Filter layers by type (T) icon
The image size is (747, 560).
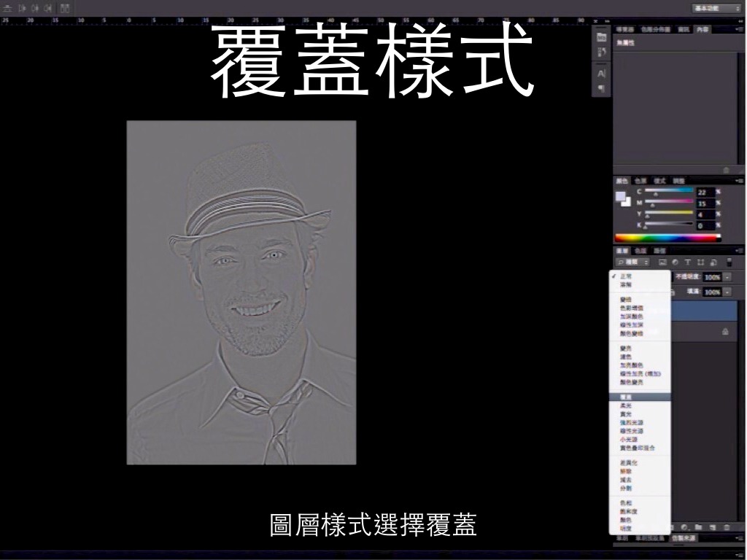pyautogui.click(x=687, y=262)
